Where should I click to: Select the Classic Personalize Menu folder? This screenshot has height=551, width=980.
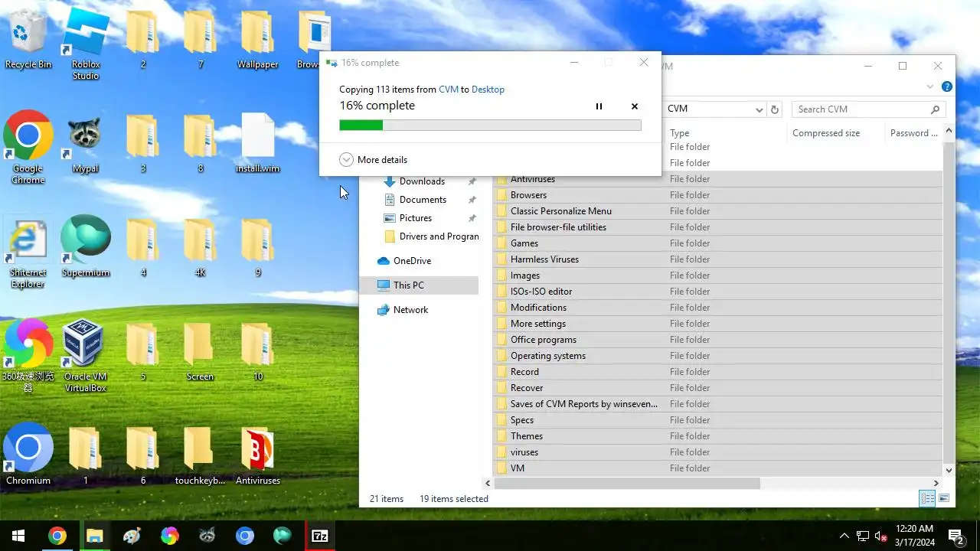coord(718,211)
